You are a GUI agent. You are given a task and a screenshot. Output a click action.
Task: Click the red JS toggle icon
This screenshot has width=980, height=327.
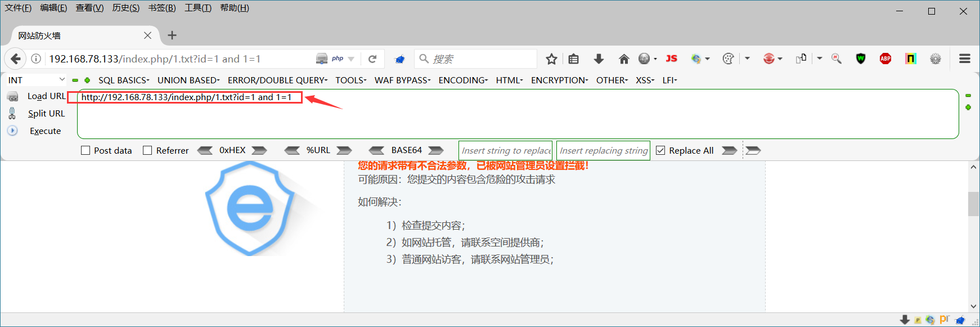[x=671, y=59]
